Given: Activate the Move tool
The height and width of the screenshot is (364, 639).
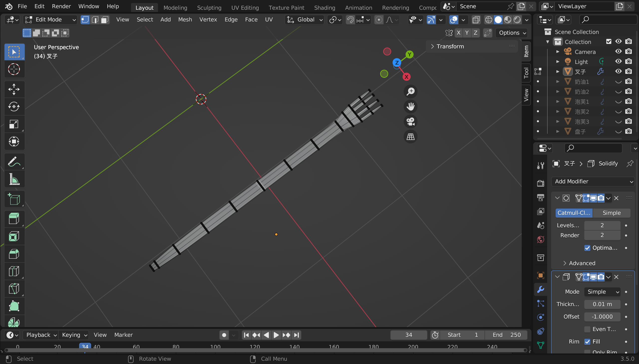Looking at the screenshot, I should tap(14, 89).
